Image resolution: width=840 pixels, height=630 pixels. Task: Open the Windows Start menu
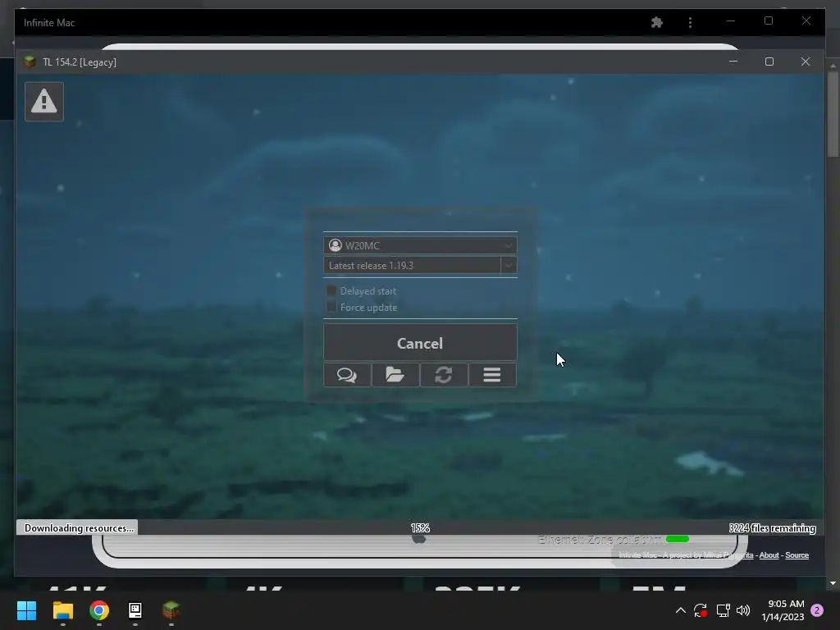coord(26,610)
